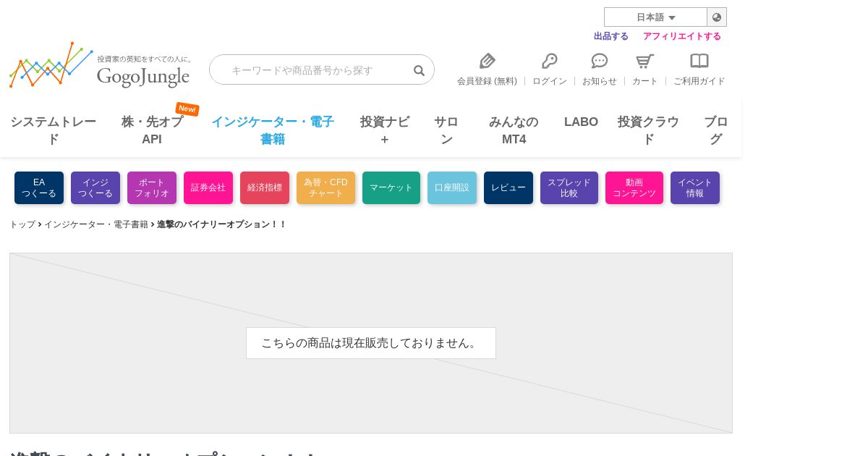868x456 pixels.
Task: Select LABO menu item
Action: tap(581, 122)
